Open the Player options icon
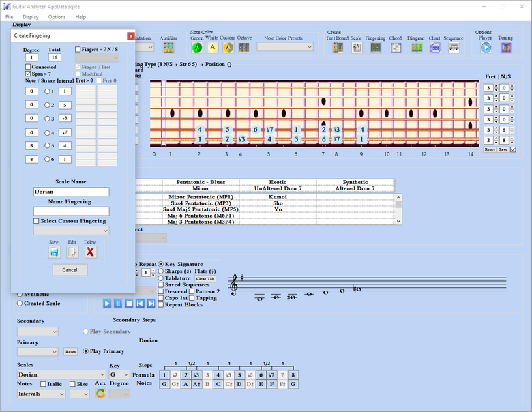The height and width of the screenshot is (412, 532). click(x=486, y=48)
